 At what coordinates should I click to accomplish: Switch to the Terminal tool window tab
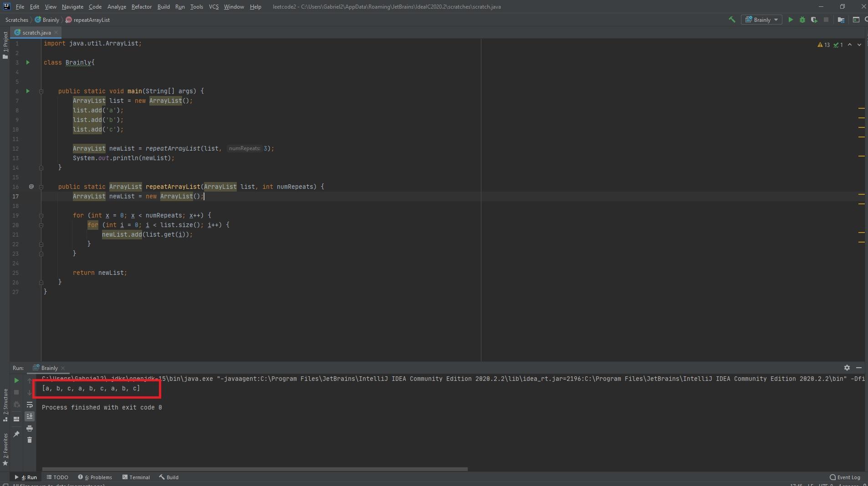(x=136, y=477)
